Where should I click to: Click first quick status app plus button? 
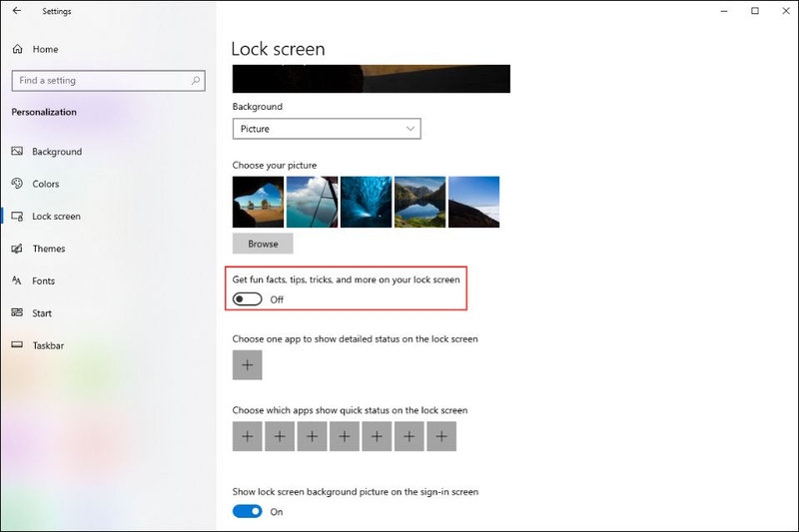point(247,436)
